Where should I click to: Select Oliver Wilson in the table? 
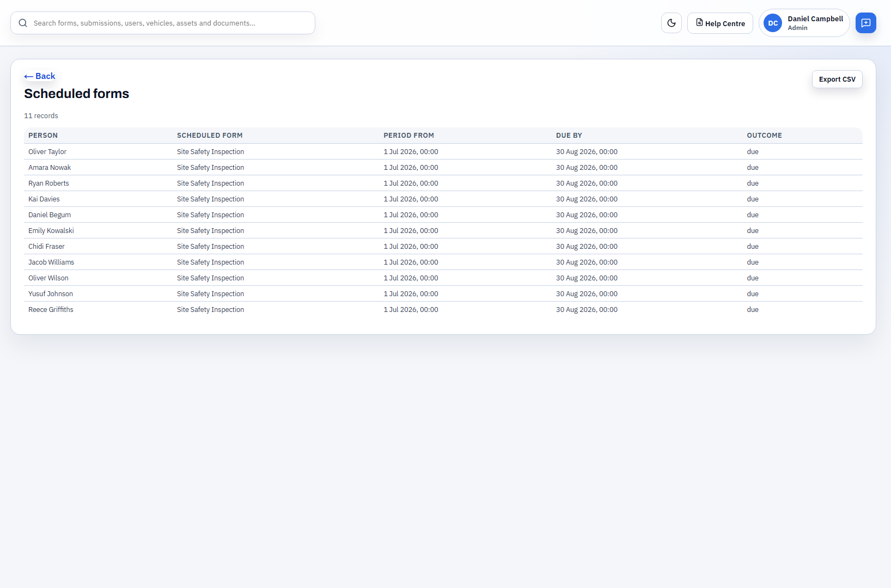tap(48, 278)
